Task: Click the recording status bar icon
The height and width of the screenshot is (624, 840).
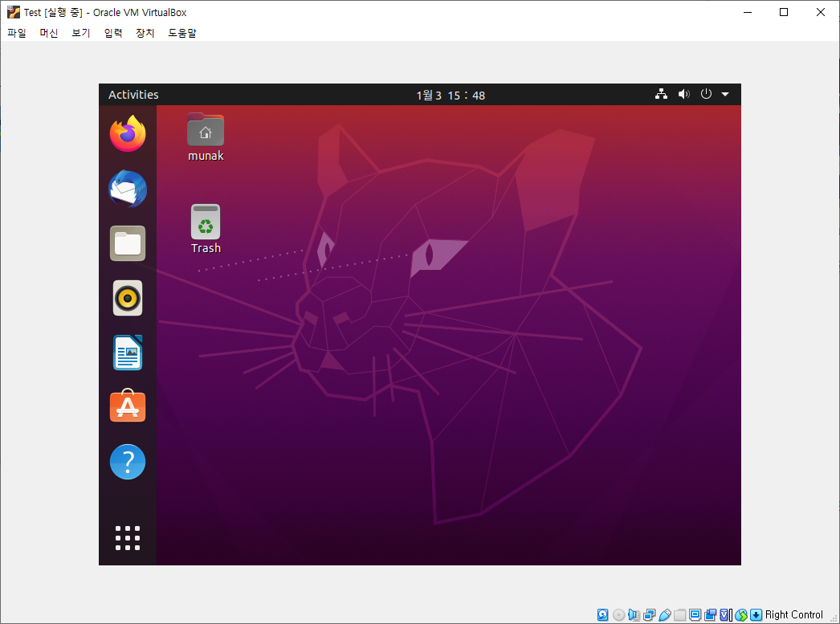Action: 711,615
